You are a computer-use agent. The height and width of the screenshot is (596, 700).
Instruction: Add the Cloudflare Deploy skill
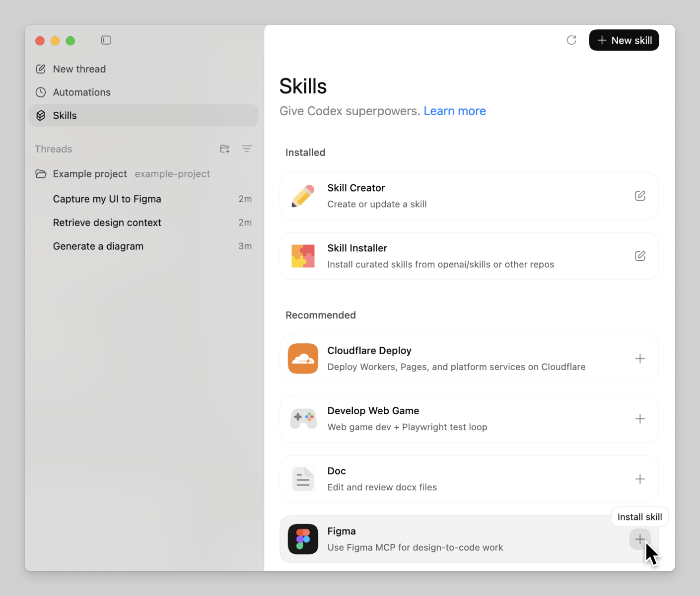[x=640, y=359]
